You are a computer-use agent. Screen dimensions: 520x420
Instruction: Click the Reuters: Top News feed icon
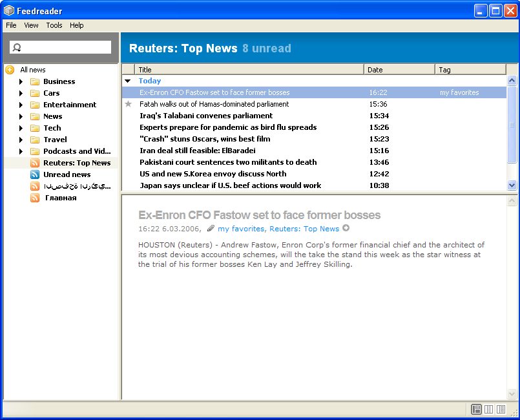[34, 163]
